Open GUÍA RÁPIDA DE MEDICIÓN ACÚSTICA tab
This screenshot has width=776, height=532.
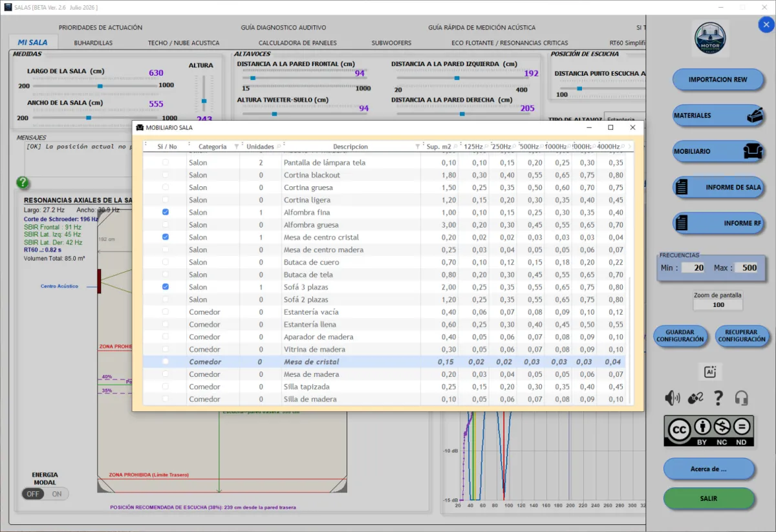click(482, 28)
